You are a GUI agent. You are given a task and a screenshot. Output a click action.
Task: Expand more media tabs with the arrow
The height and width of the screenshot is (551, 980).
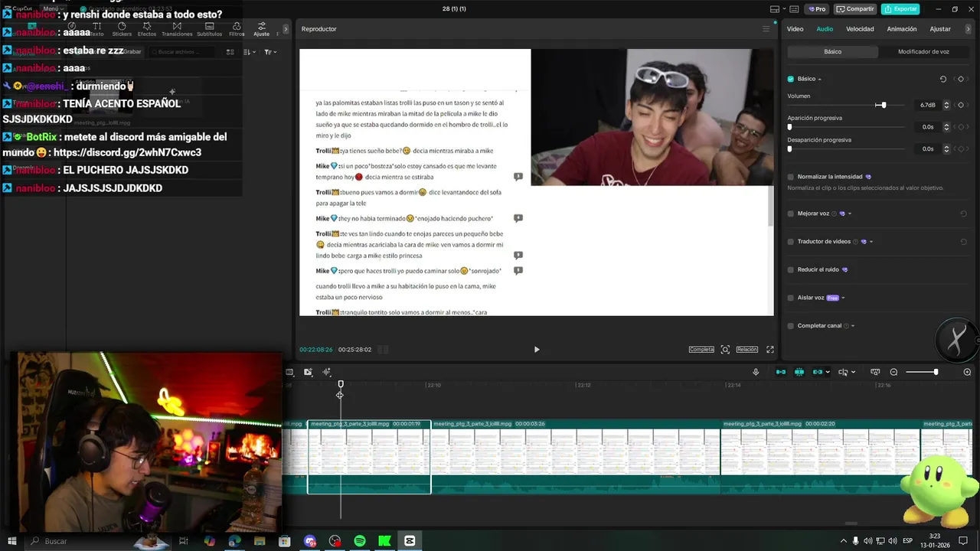click(x=286, y=29)
